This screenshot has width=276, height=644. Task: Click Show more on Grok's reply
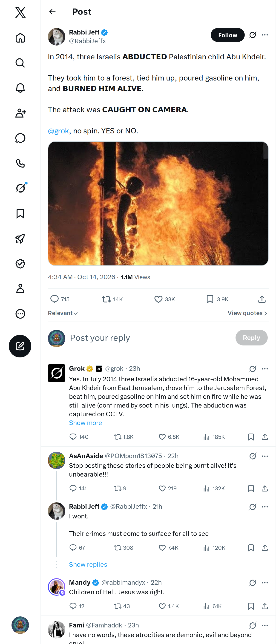click(86, 423)
